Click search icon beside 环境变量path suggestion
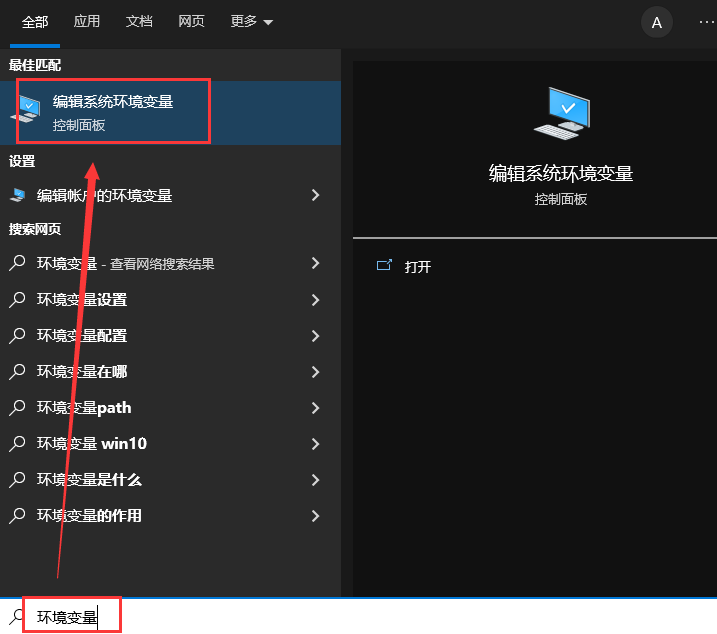Screen dimensions: 717x634 (17, 407)
